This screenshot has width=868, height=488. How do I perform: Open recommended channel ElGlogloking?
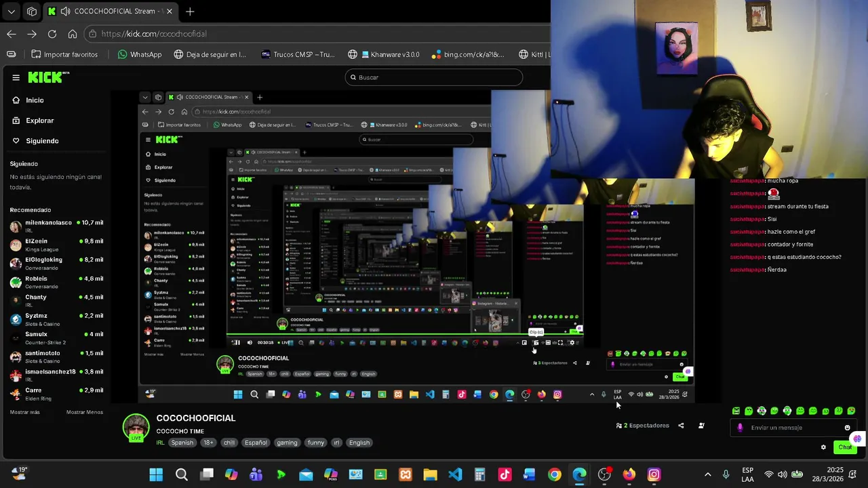pyautogui.click(x=57, y=263)
